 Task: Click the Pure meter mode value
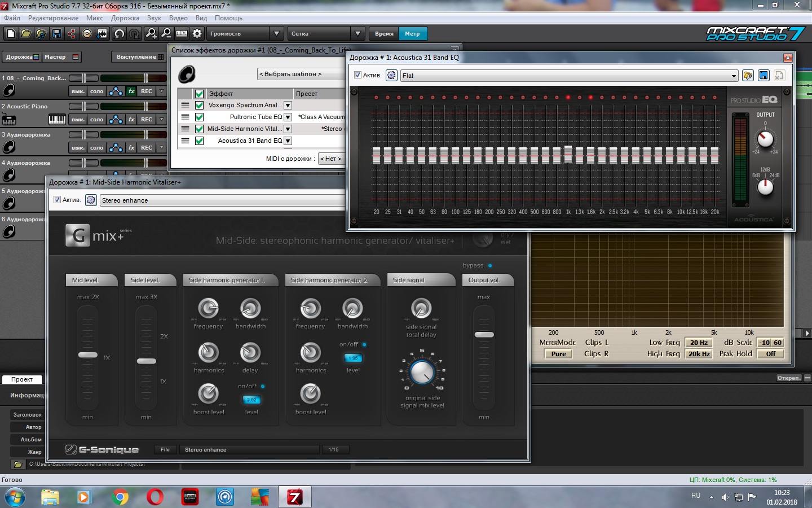point(558,354)
